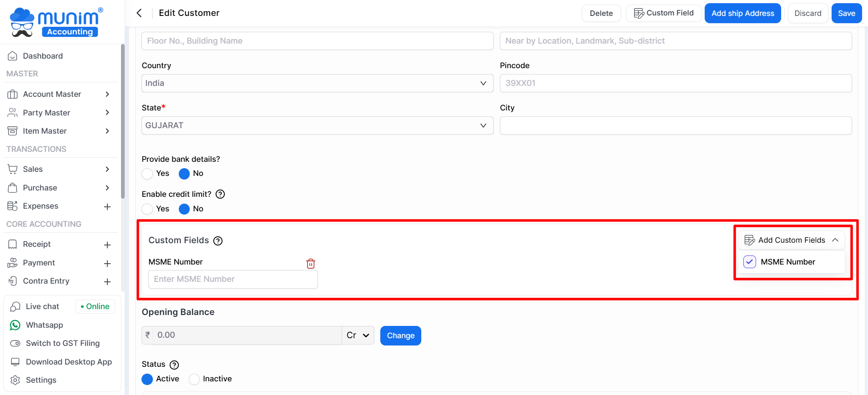868x395 pixels.
Task: Delete the MSME Number field via trash icon
Action: [x=311, y=264]
